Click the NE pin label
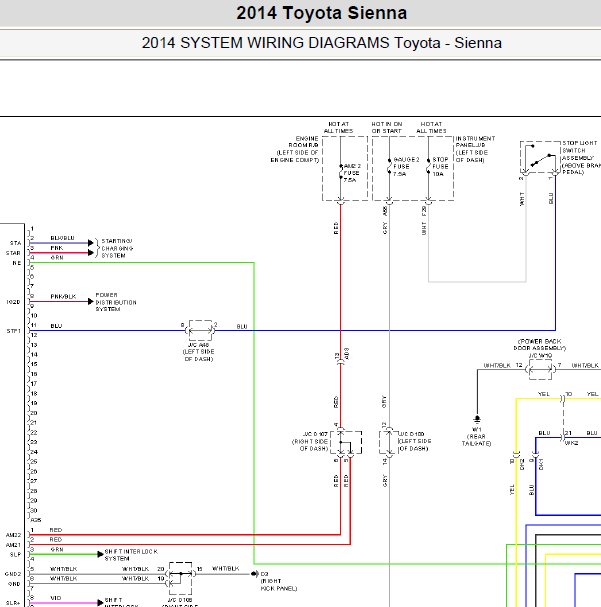Viewport: 601px width, 607px height. click(x=16, y=263)
